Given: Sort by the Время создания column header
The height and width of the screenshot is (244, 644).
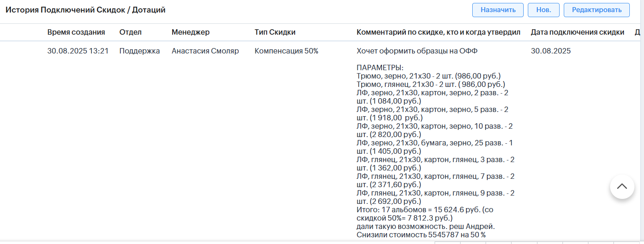Looking at the screenshot, I should click(76, 32).
